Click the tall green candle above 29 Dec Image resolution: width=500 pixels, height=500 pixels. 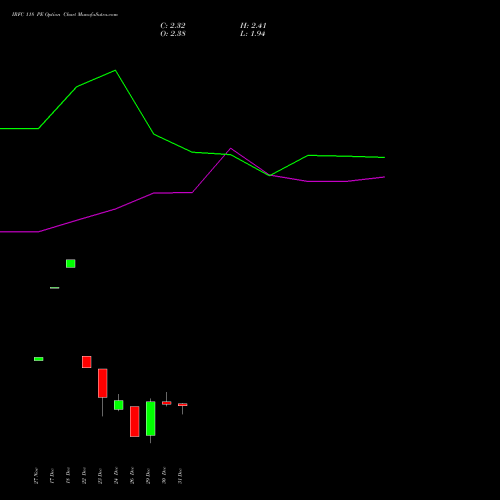click(151, 419)
